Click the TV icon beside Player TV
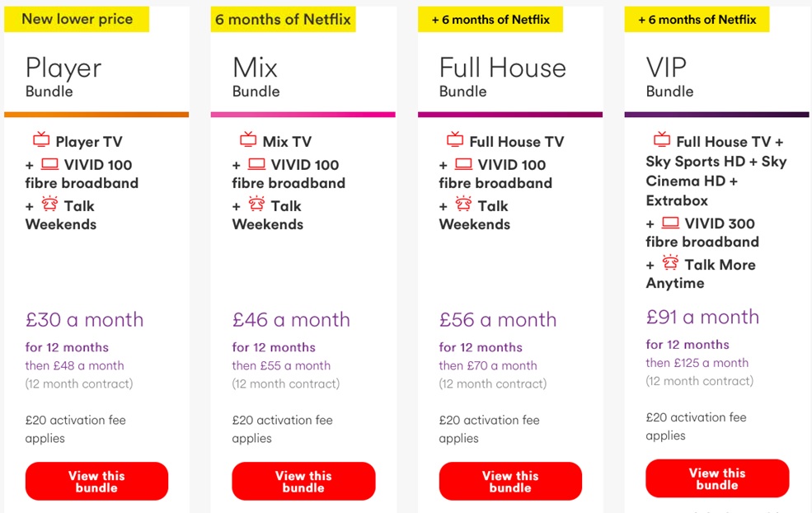 click(41, 139)
